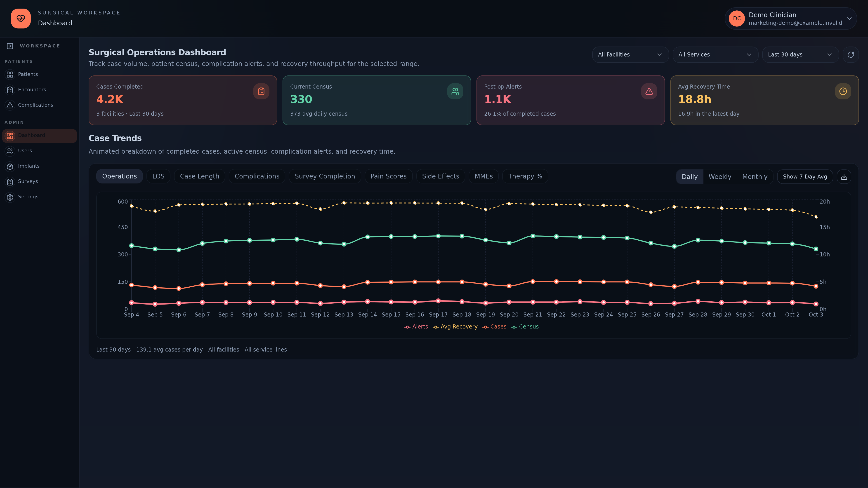Select Dashboard icon in Admin section

[x=10, y=136]
